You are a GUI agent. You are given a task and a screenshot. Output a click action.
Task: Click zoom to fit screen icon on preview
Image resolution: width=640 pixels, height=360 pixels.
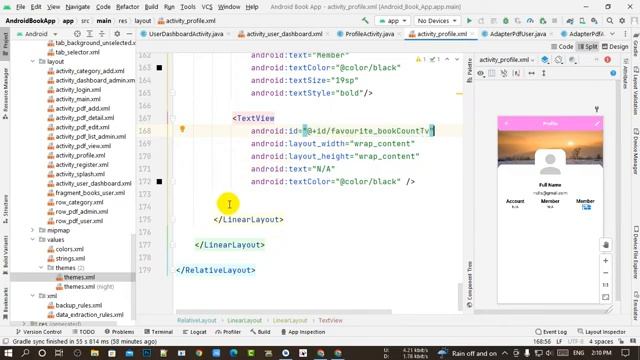pyautogui.click(x=606, y=297)
